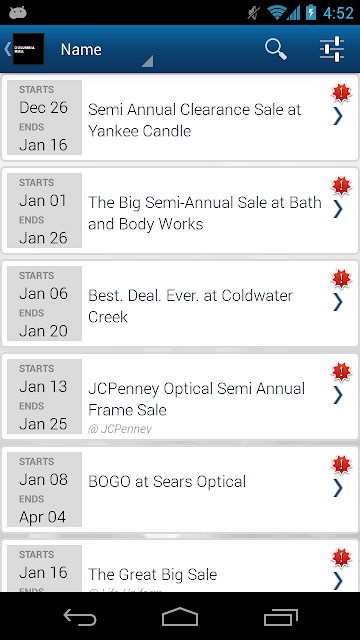Expand Coldwater Creek deal chevron
This screenshot has height=640, width=360.
pyautogui.click(x=338, y=303)
